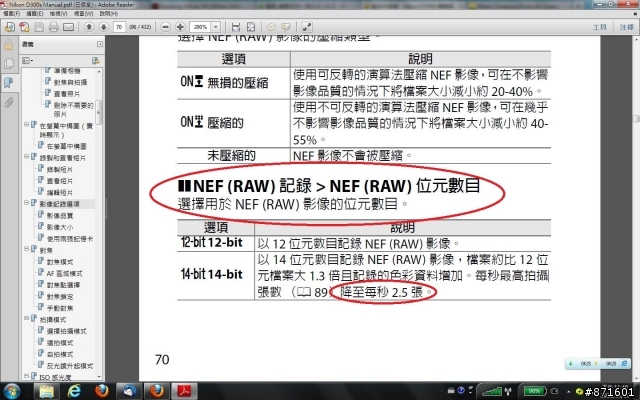Open the 檢視(V) menu

pos(58,13)
